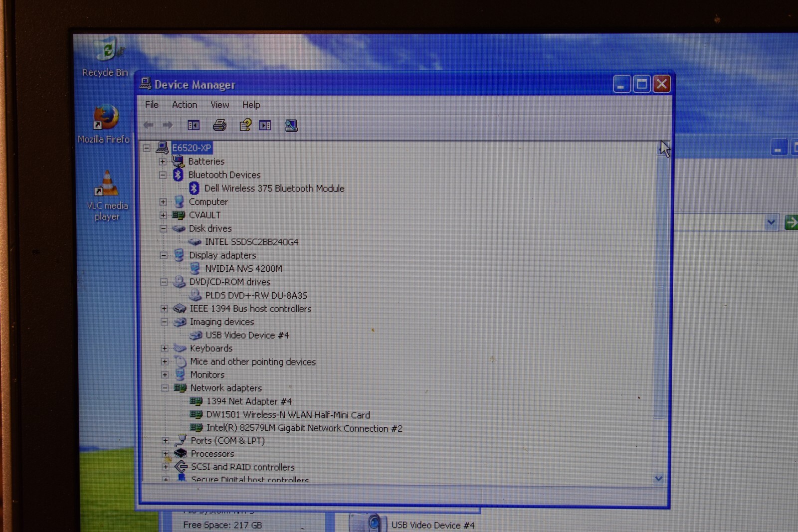
Task: Select DW1501 Wireless-N WLAN Half-Mini Card
Action: pyautogui.click(x=288, y=415)
